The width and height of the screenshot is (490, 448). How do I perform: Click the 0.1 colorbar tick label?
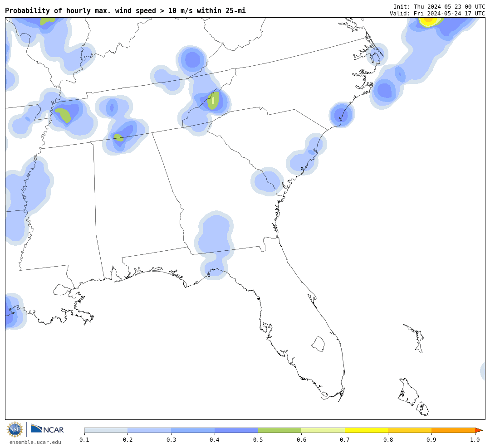coord(84,439)
